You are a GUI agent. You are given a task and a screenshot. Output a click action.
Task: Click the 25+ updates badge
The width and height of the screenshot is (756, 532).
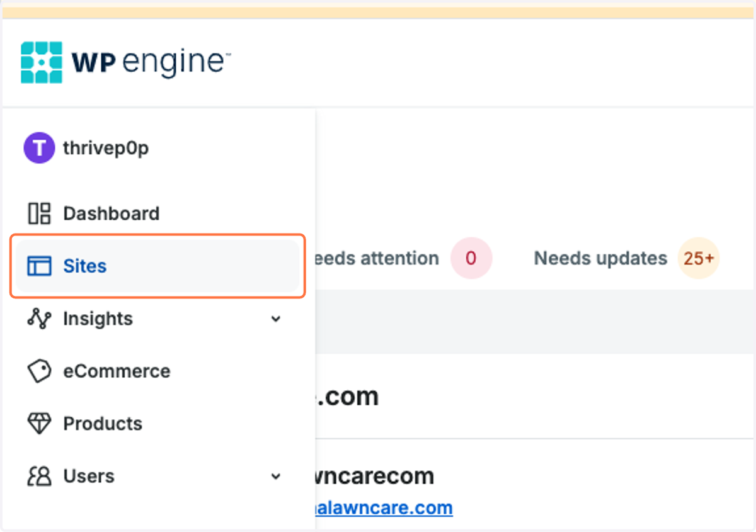(699, 258)
